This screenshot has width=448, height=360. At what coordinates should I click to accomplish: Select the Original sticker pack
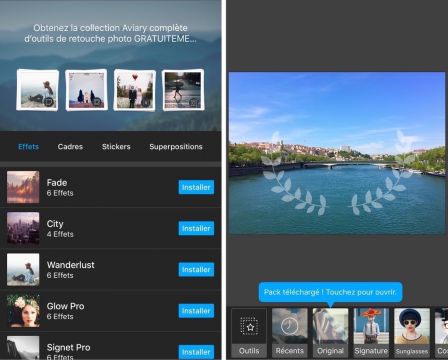pos(330,332)
